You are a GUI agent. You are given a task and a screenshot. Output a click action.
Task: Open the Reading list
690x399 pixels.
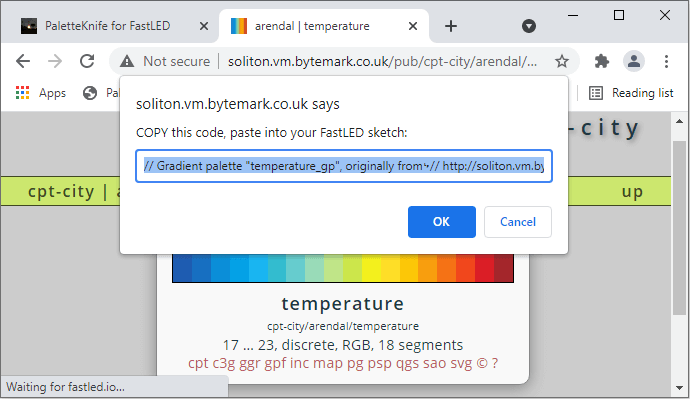click(631, 93)
